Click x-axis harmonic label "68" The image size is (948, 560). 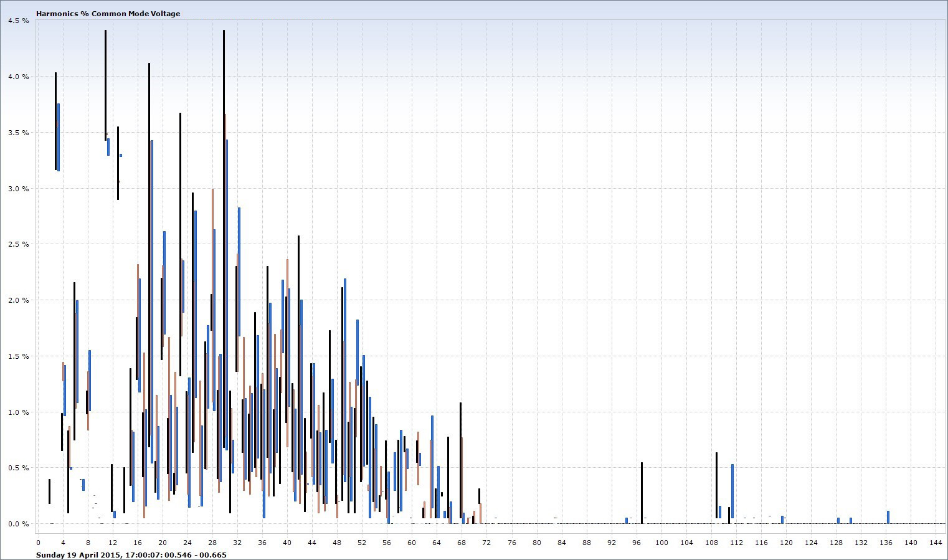(462, 543)
